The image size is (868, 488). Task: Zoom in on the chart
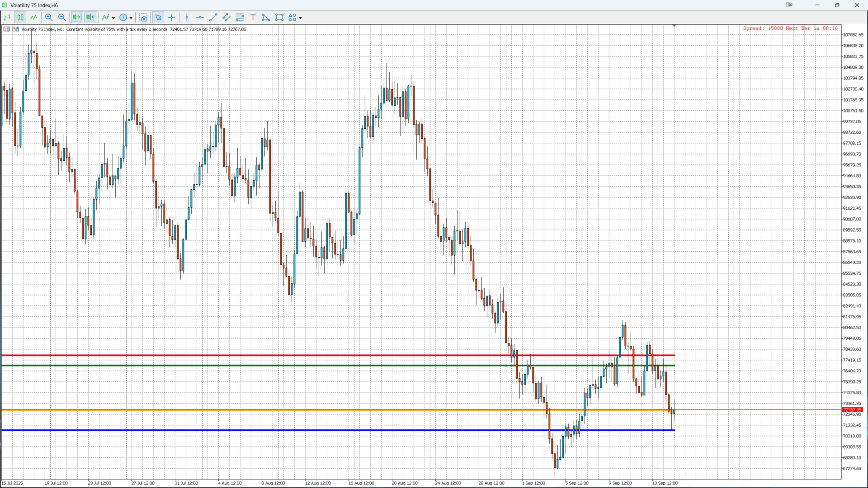pos(49,18)
